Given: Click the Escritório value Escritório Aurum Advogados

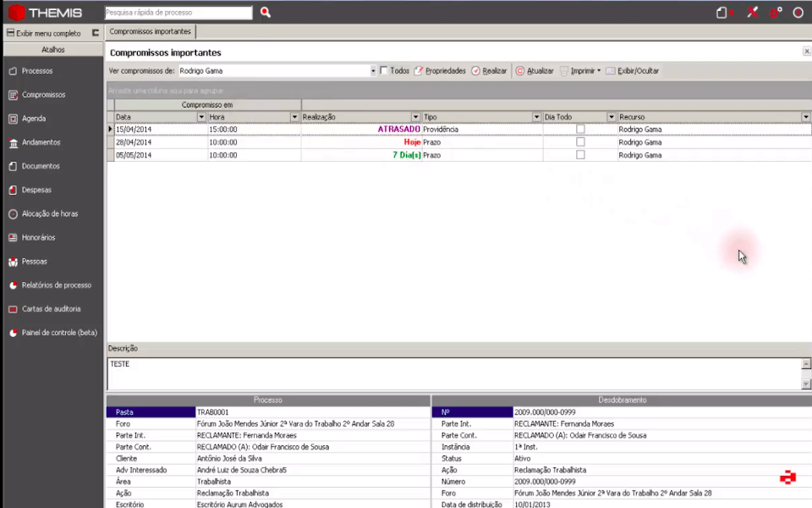Looking at the screenshot, I should (239, 505).
